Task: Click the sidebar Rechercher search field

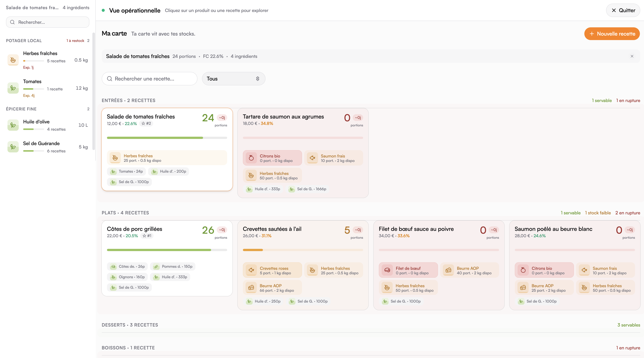Action: (47, 22)
